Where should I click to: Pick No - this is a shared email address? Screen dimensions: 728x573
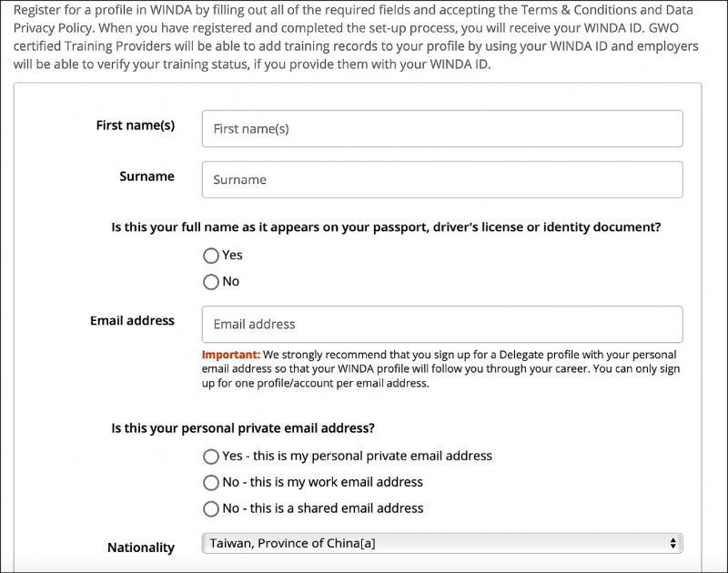(x=211, y=509)
